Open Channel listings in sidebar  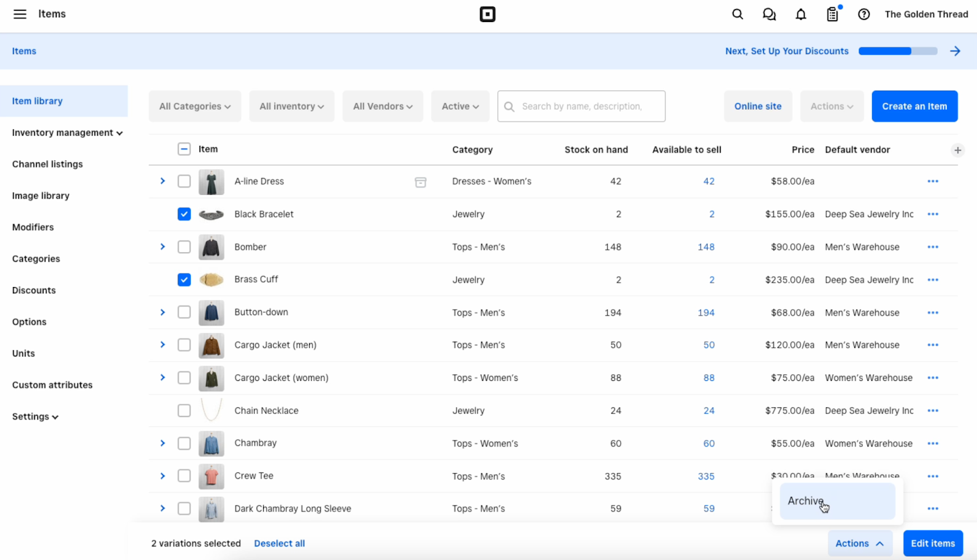(47, 164)
